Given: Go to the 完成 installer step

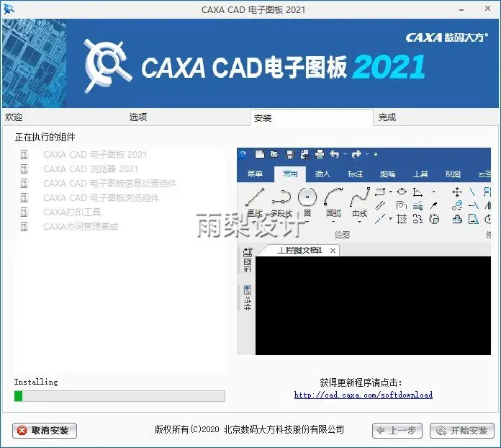Looking at the screenshot, I should (387, 117).
